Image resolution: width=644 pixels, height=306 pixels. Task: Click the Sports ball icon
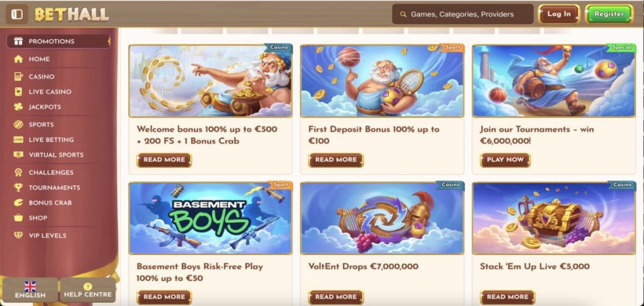coord(18,124)
